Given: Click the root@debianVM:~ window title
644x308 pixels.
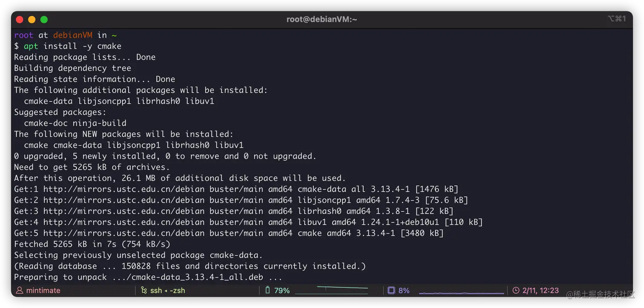Looking at the screenshot, I should (x=322, y=19).
